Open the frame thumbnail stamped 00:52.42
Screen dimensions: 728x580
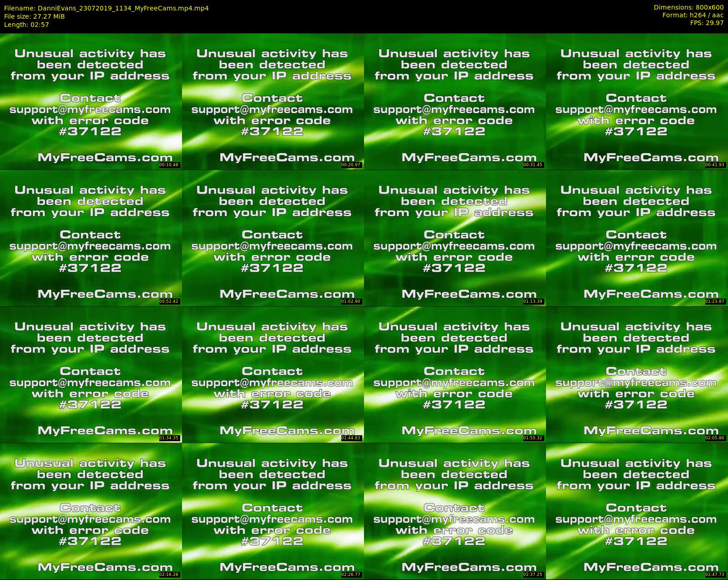pyautogui.click(x=91, y=238)
